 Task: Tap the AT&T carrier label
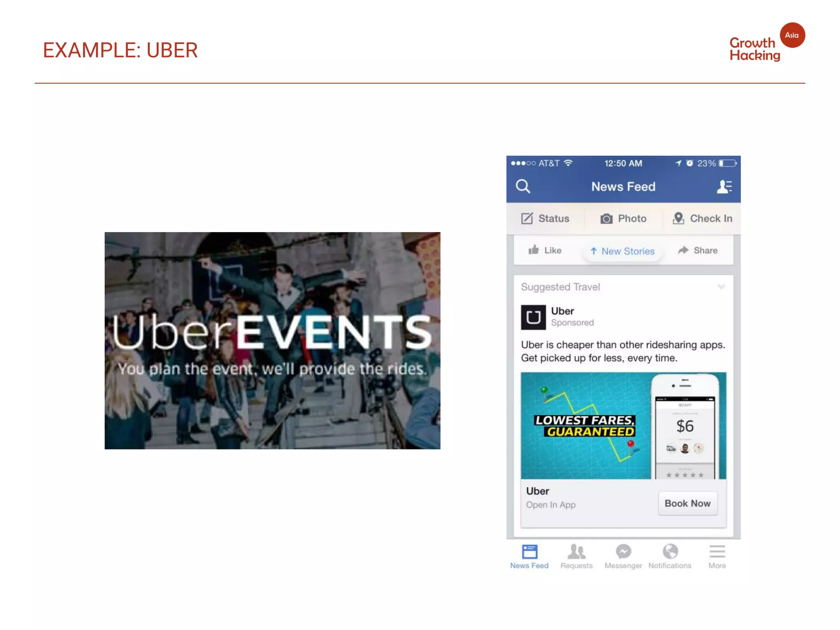pyautogui.click(x=549, y=163)
